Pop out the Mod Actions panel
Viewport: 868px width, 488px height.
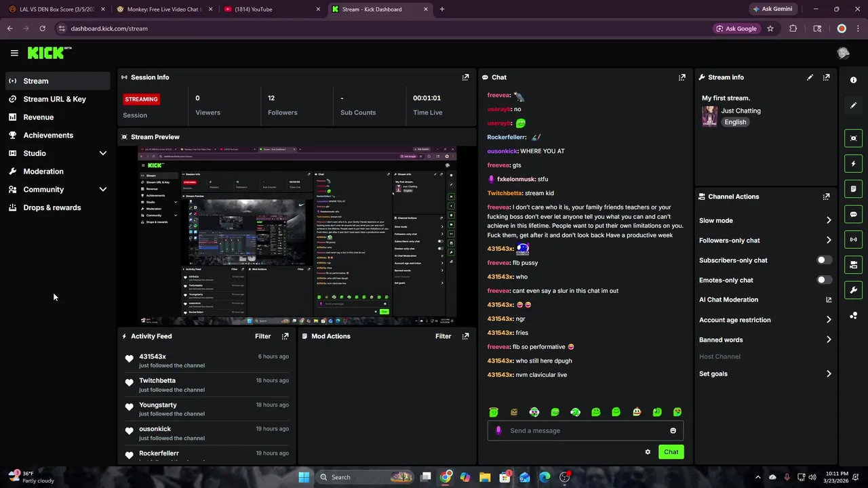(465, 336)
